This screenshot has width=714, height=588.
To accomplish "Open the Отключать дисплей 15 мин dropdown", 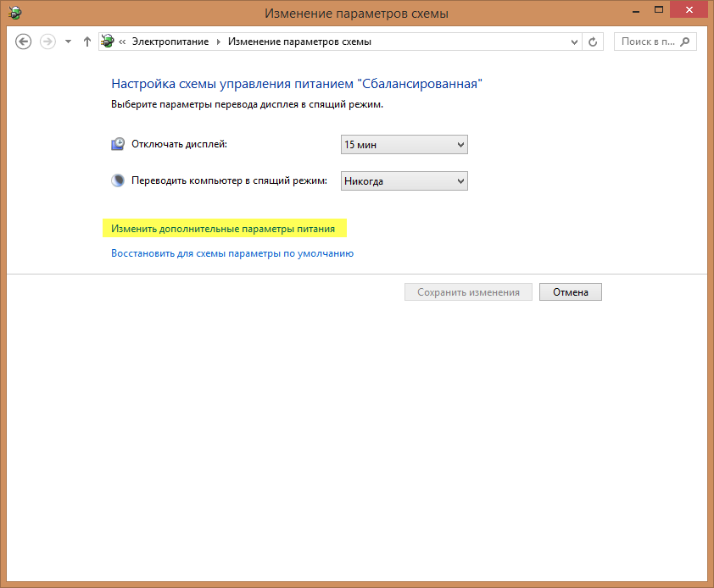I will click(x=404, y=145).
